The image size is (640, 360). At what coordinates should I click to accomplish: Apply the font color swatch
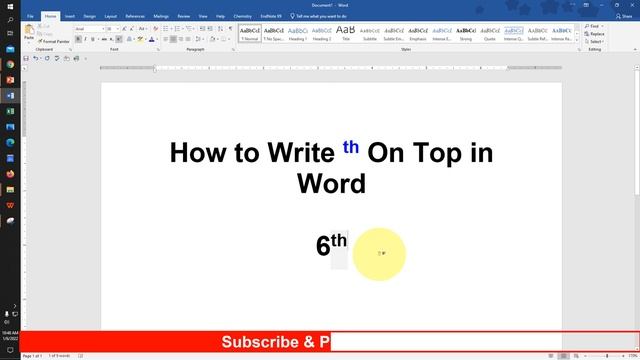tap(151, 39)
